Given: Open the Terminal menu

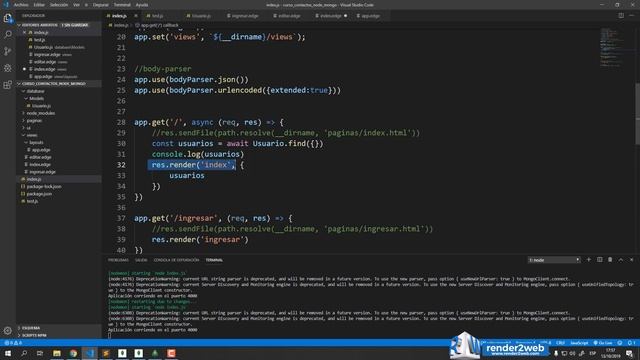Looking at the screenshot, I should coord(122,5).
